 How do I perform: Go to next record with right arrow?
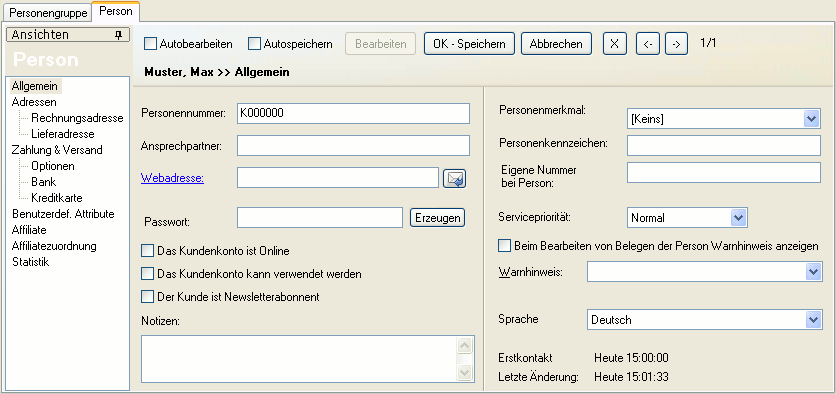coord(676,44)
